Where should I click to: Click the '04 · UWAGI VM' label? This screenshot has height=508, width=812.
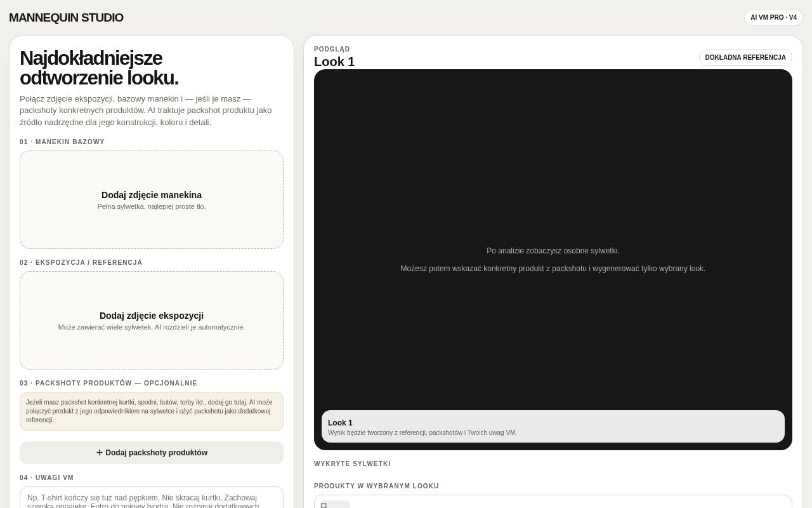[x=47, y=478]
